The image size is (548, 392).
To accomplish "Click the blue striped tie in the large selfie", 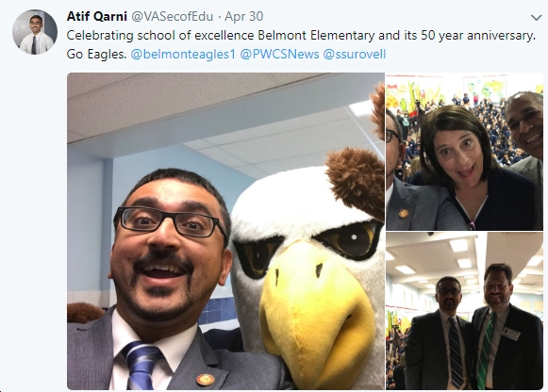I will 141,365.
